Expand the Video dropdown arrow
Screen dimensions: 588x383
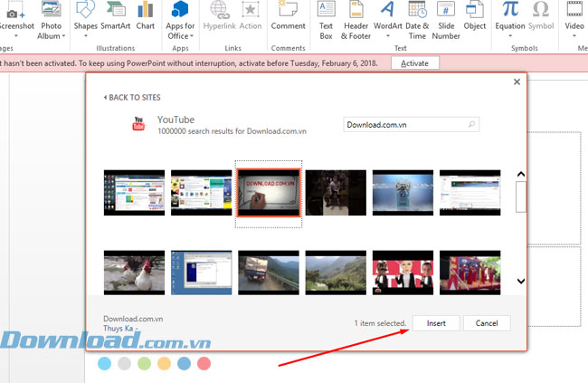tap(574, 36)
